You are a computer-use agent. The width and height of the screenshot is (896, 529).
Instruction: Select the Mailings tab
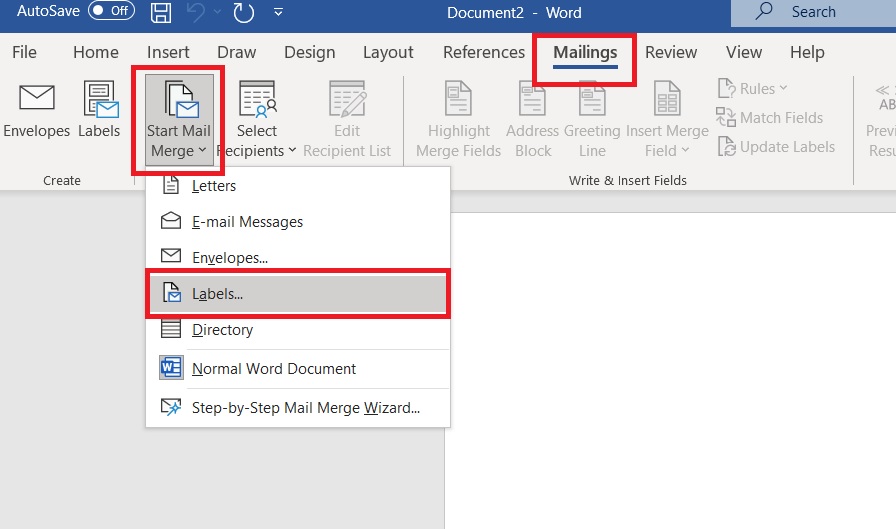click(585, 52)
